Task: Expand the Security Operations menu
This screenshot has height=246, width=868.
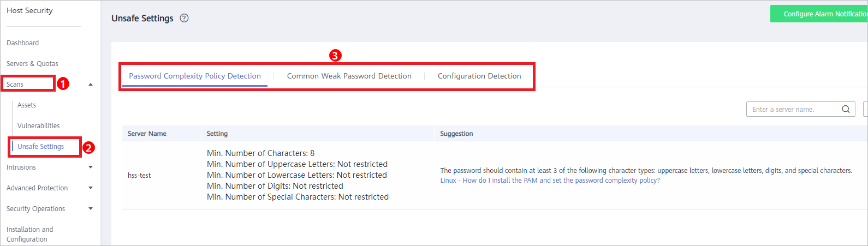Action: point(91,209)
